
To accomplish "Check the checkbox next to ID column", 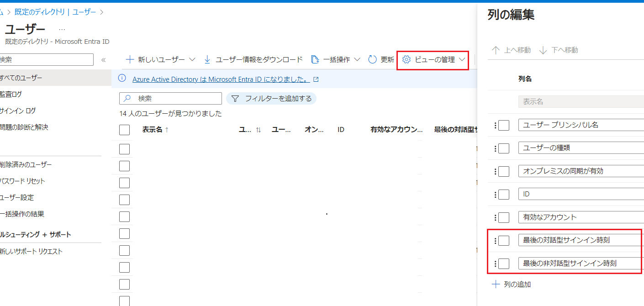I will (503, 194).
